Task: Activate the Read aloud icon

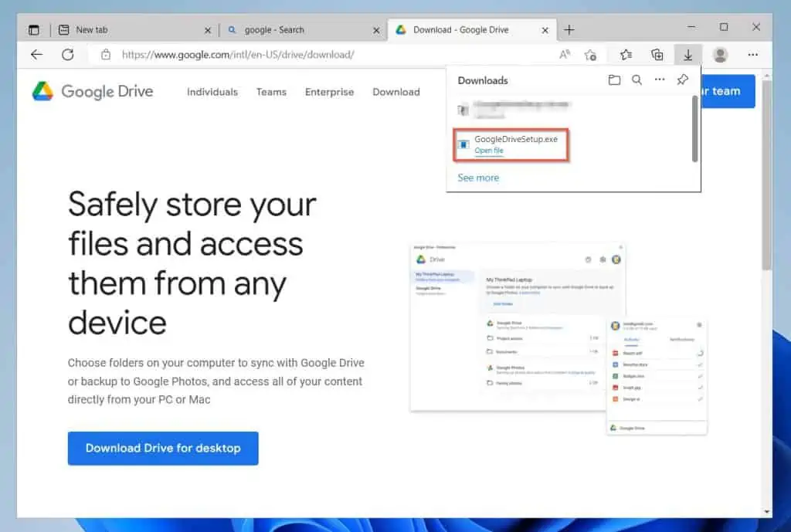Action: pos(565,55)
